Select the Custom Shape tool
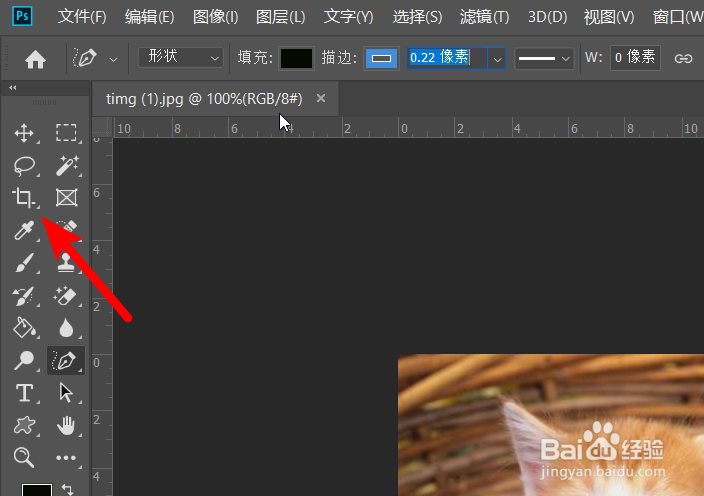 tap(24, 426)
